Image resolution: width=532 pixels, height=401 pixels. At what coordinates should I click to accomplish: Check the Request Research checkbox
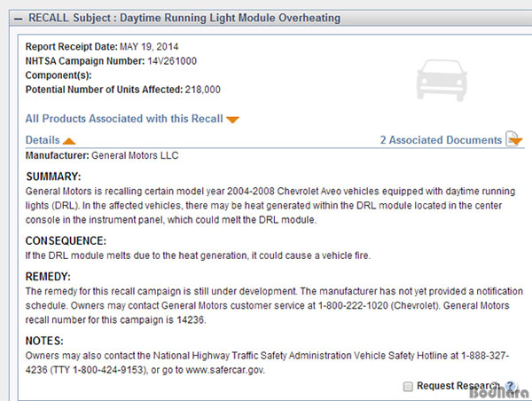tap(408, 387)
